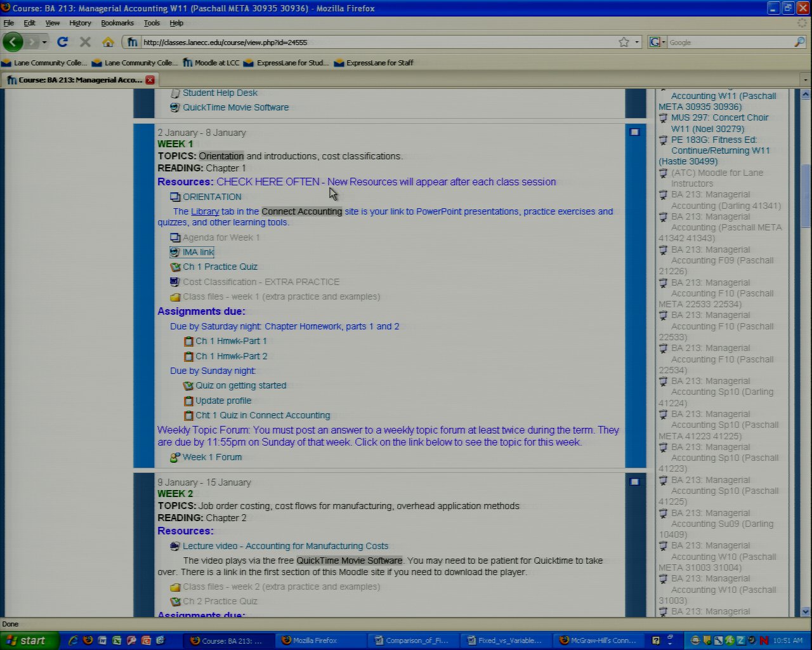Screen dimensions: 812x650
Task: Click the Windows Start button
Action: 29,640
